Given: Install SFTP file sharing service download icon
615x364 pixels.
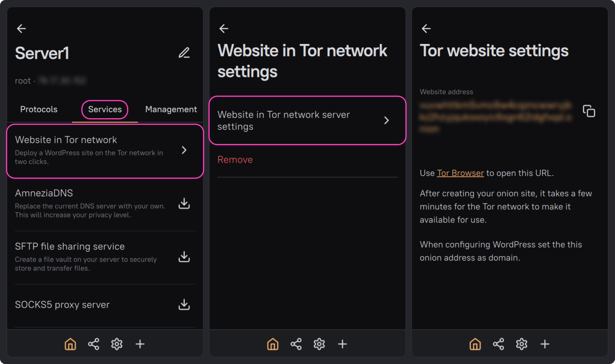Looking at the screenshot, I should [184, 257].
